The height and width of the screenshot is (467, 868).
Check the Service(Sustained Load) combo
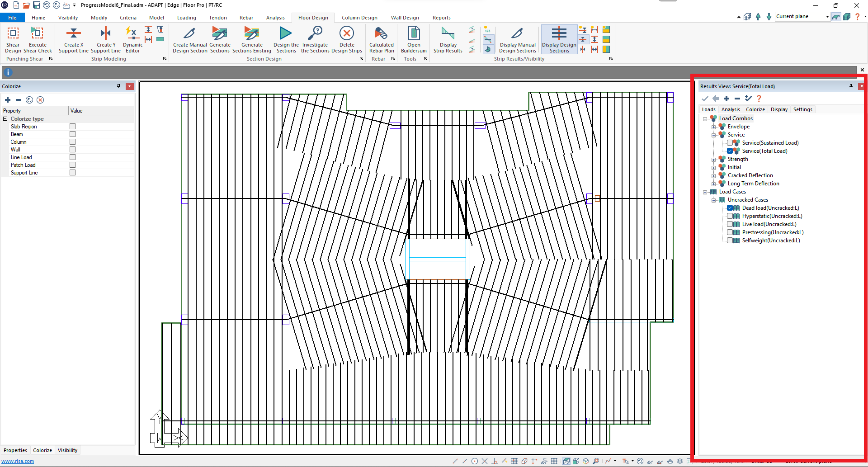(730, 143)
